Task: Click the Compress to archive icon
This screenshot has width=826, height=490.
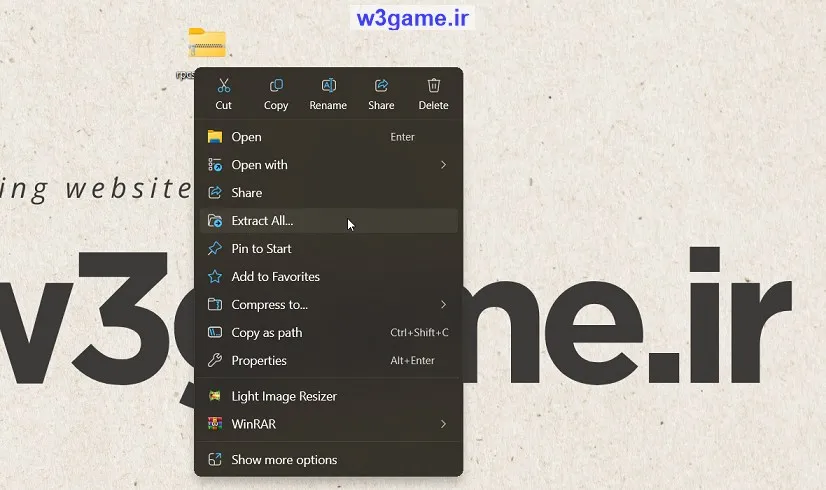Action: click(x=215, y=305)
